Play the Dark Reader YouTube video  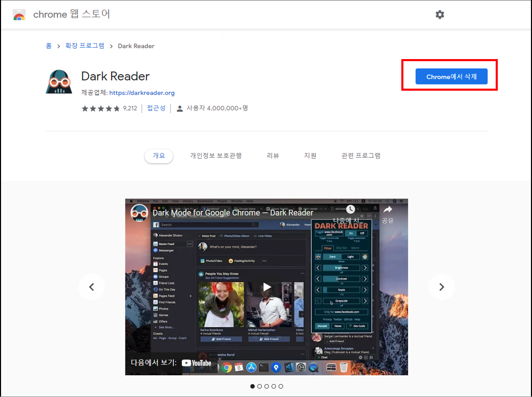pyautogui.click(x=267, y=287)
